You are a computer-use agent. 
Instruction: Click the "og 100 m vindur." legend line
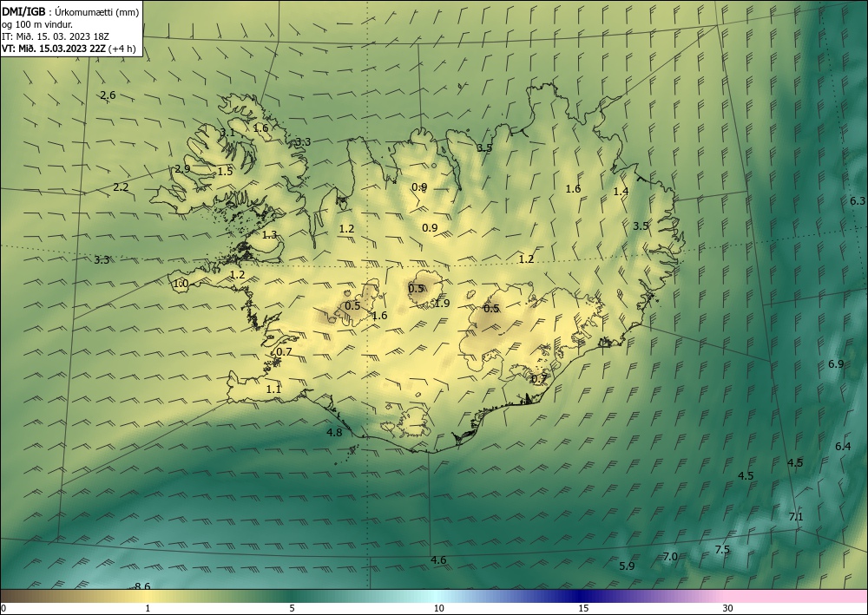pos(37,24)
